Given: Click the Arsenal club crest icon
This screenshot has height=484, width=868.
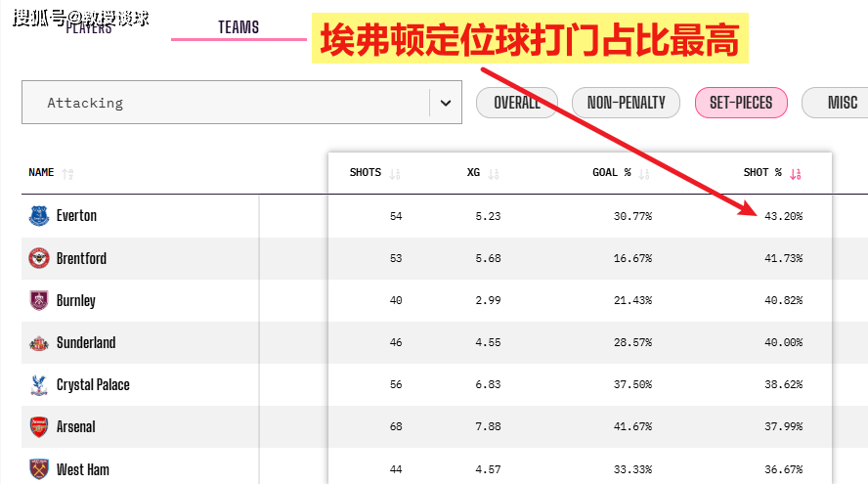Looking at the screenshot, I should [x=39, y=426].
